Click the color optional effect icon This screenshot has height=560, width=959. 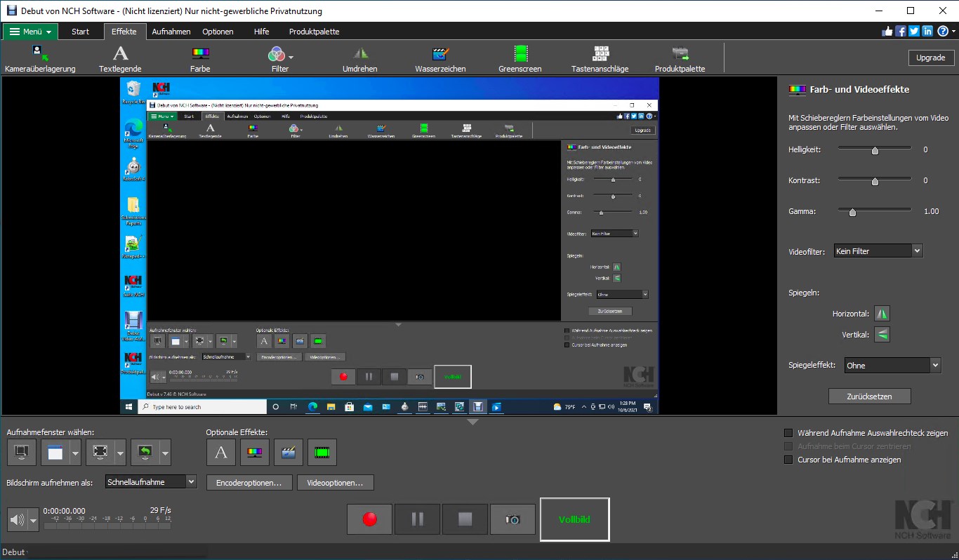coord(254,453)
